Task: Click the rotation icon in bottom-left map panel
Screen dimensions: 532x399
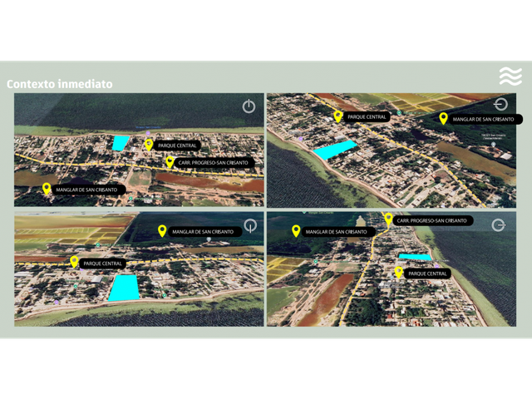Action: coord(250,225)
